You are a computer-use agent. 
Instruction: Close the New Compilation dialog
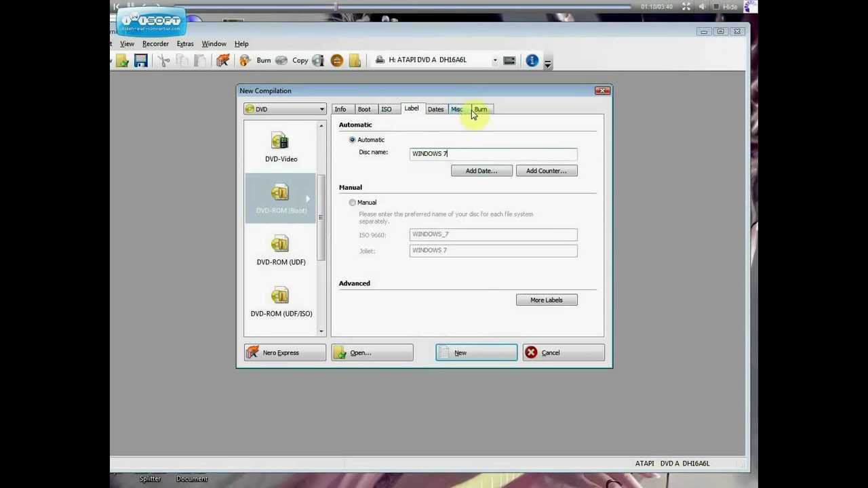click(601, 91)
